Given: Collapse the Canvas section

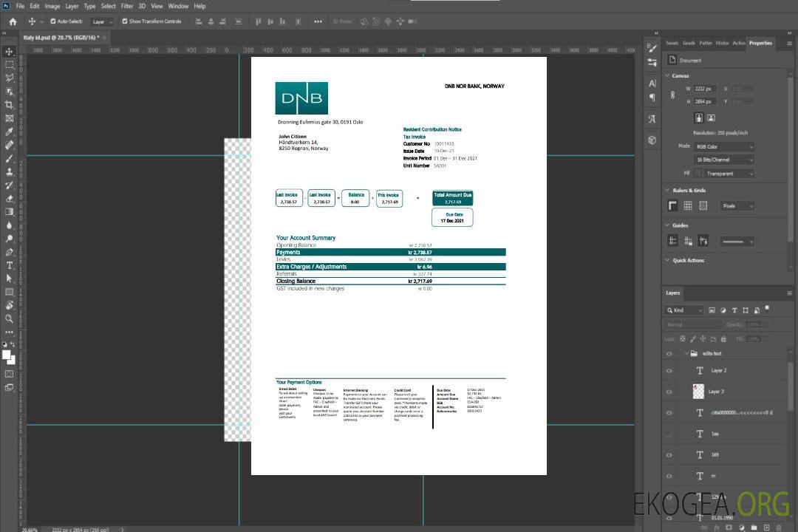Looking at the screenshot, I should coord(667,75).
